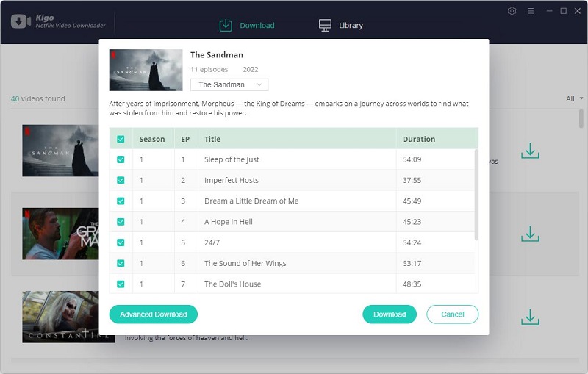Open the hamburger menu icon
This screenshot has height=374, width=588.
[531, 11]
